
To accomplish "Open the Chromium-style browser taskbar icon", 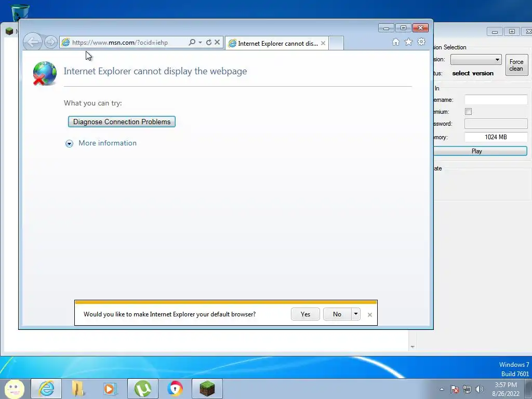I will point(175,389).
